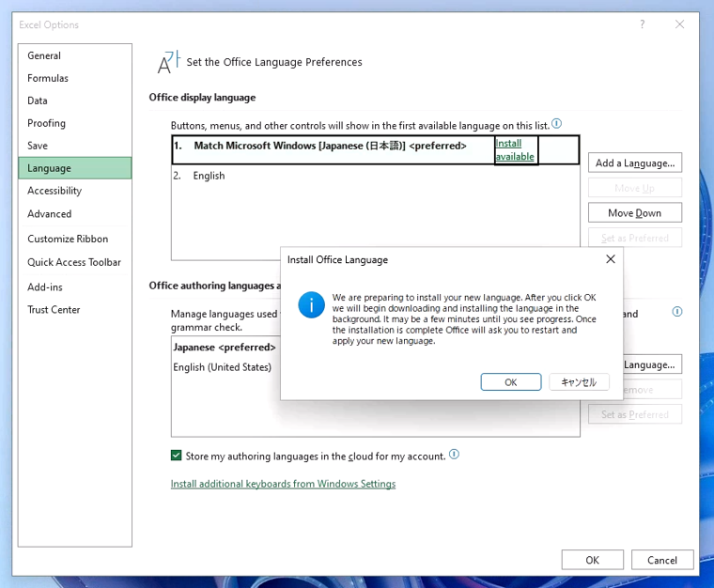The image size is (714, 588).
Task: Open Install additional keyboards from Windows Settings
Action: pyautogui.click(x=283, y=484)
